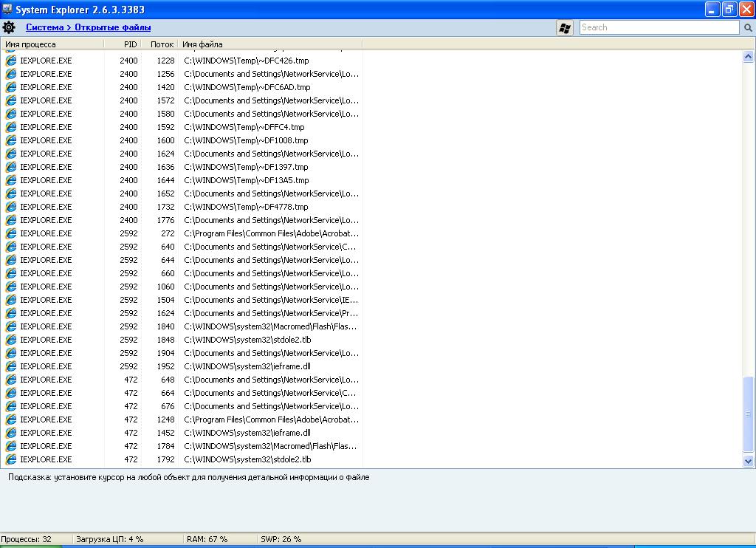The height and width of the screenshot is (548, 756).
Task: Click IE icon in row with thread 1732
Action: click(x=10, y=207)
